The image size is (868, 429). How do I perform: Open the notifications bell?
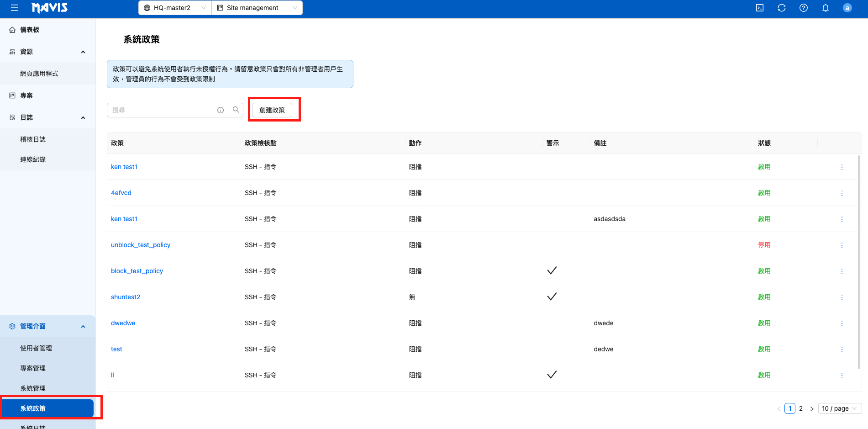click(x=826, y=8)
